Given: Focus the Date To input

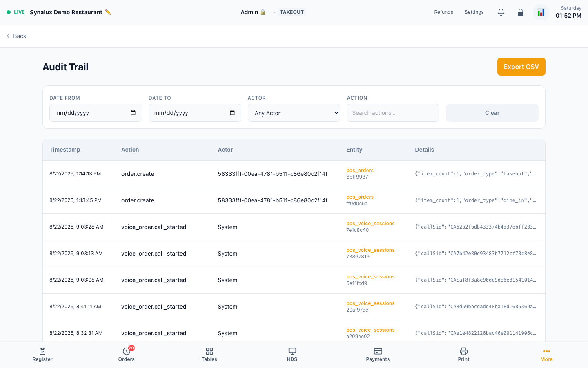Looking at the screenshot, I should (195, 113).
